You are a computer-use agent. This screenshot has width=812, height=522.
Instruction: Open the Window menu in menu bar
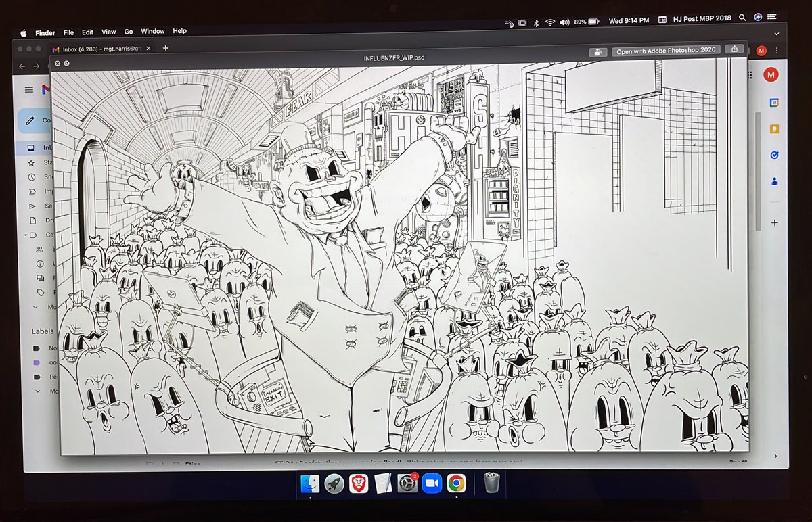click(153, 31)
